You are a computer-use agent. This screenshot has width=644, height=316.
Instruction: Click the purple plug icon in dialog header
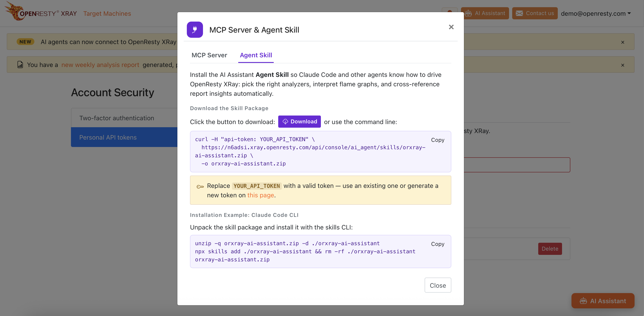[x=195, y=30]
